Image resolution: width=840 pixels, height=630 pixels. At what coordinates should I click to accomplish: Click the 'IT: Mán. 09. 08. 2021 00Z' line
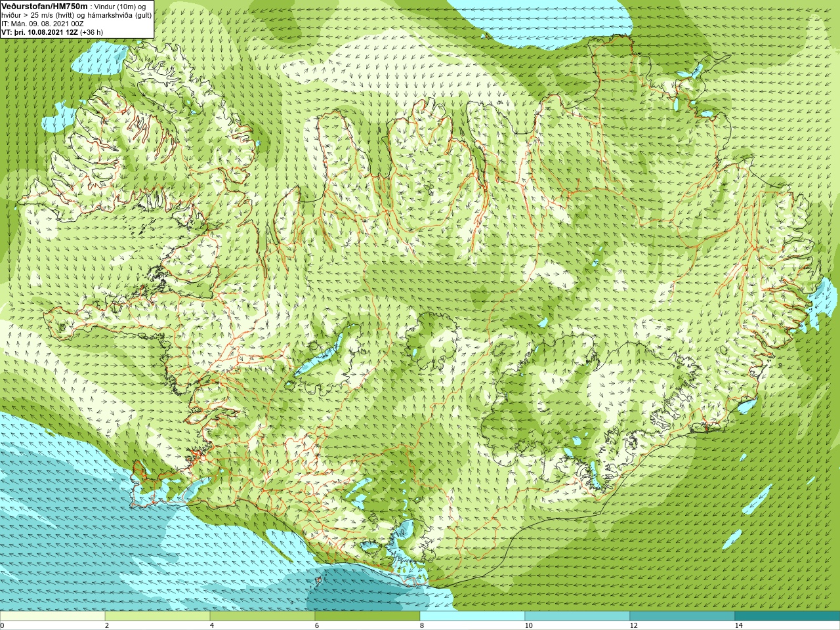click(x=43, y=24)
